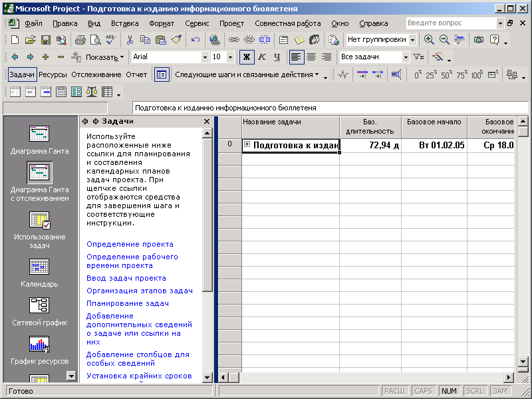Switch to the Ресурсы guide tab
Screen dimensions: 532x399
coord(53,74)
